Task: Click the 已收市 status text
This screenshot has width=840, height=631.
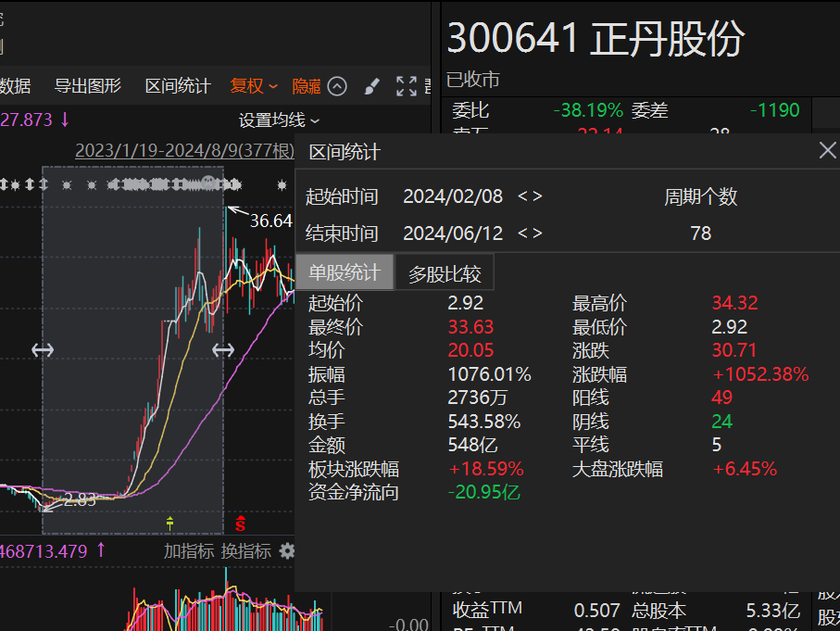Action: pyautogui.click(x=473, y=80)
